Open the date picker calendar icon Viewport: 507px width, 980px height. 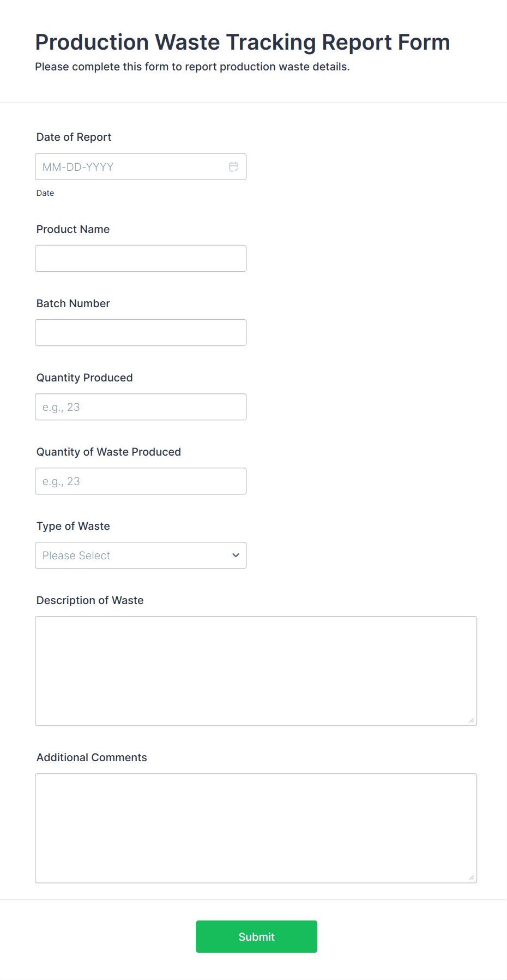pyautogui.click(x=233, y=166)
